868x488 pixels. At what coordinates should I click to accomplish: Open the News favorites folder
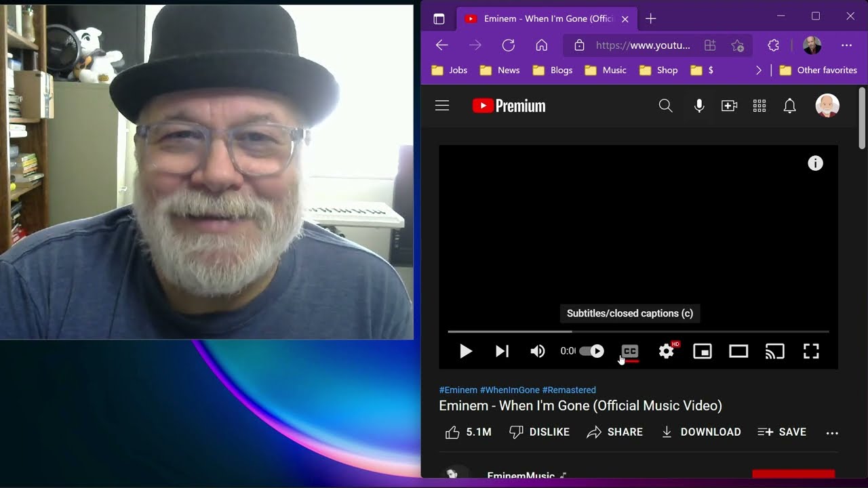pyautogui.click(x=499, y=70)
